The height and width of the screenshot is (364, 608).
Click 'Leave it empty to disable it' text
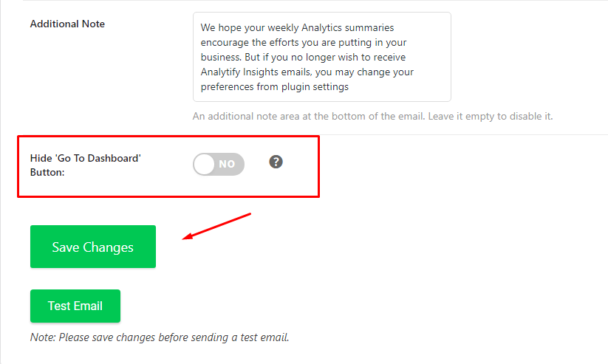click(490, 117)
